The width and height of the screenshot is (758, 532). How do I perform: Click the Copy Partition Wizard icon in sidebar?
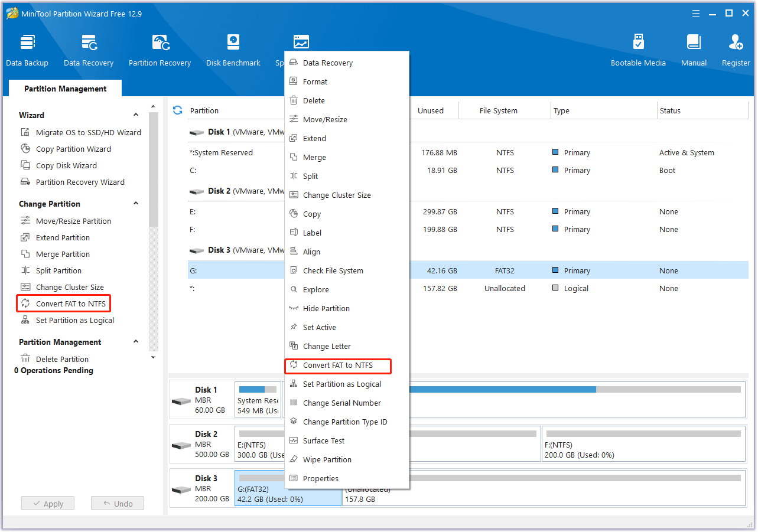(x=25, y=149)
